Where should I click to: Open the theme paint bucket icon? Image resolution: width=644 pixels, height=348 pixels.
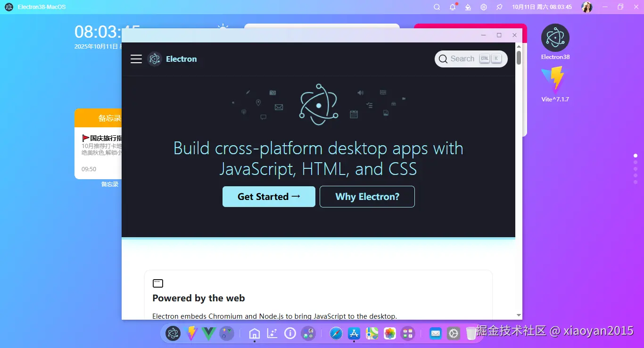pyautogui.click(x=468, y=7)
